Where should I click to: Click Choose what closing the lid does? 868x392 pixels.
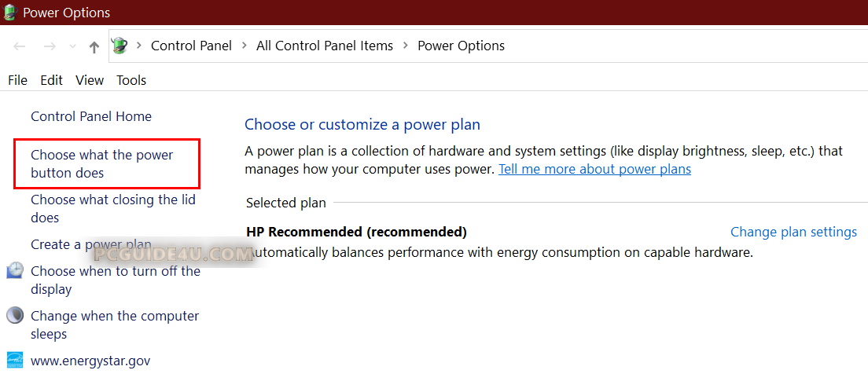pos(112,208)
